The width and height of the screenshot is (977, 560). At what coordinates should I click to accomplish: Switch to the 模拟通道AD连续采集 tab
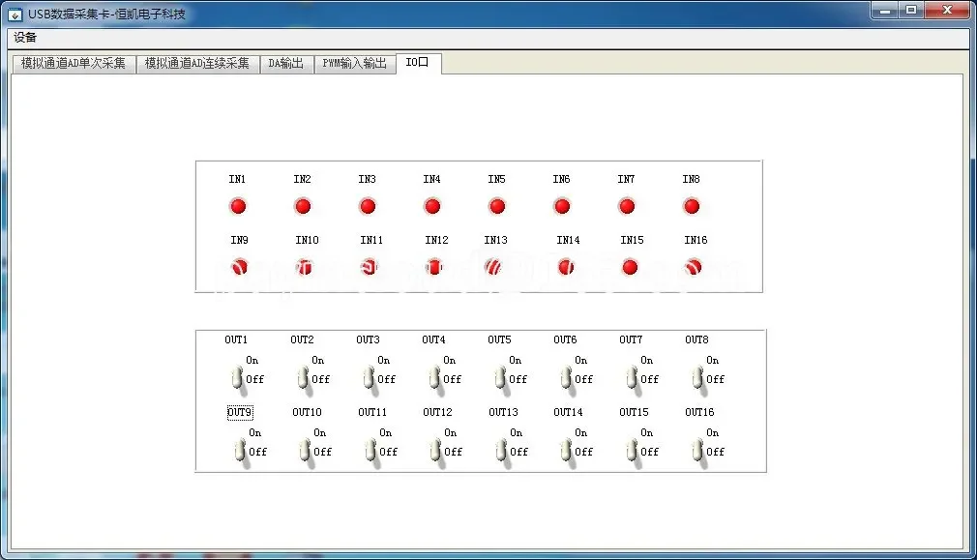coord(197,64)
